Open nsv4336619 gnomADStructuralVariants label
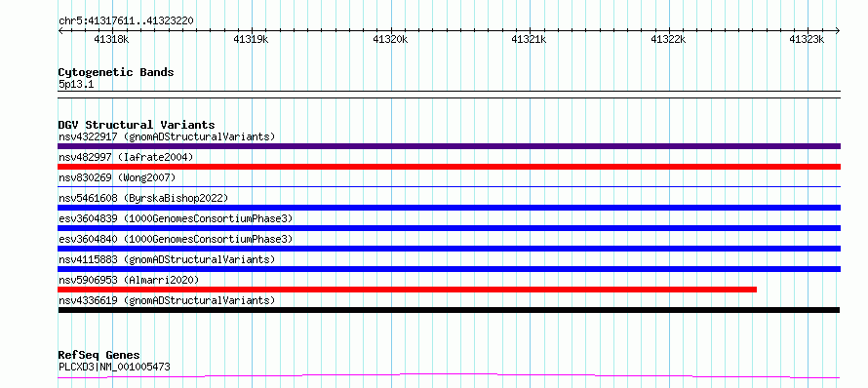The image size is (868, 388). 167,300
